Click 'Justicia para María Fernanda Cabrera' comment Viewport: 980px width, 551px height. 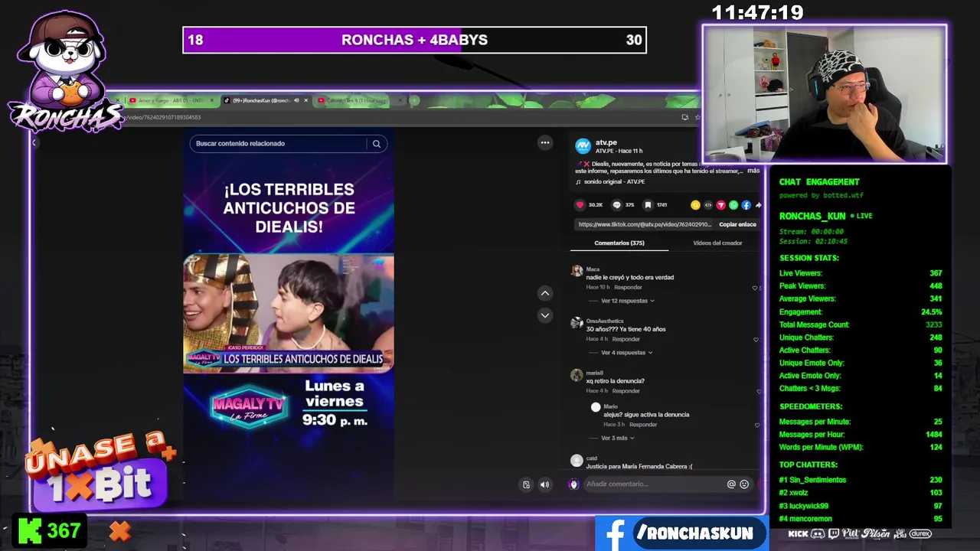click(639, 466)
